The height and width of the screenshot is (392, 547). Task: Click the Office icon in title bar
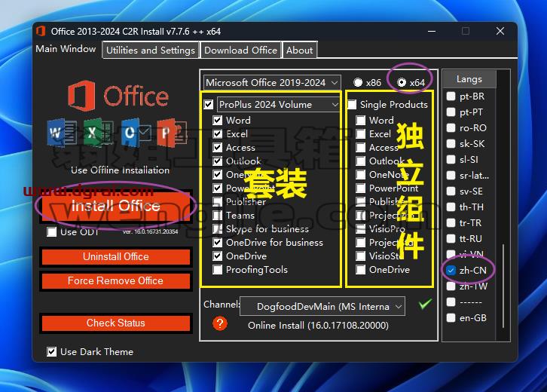click(x=41, y=31)
